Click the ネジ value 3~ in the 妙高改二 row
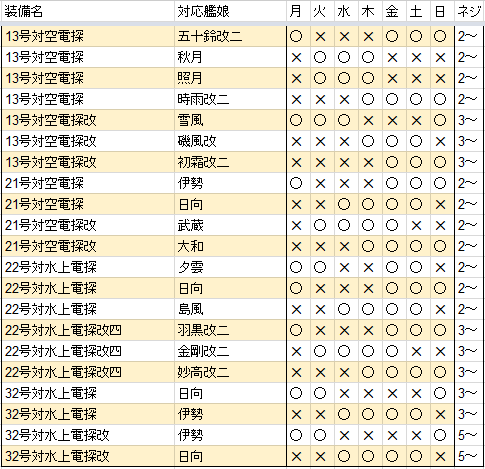 click(467, 372)
